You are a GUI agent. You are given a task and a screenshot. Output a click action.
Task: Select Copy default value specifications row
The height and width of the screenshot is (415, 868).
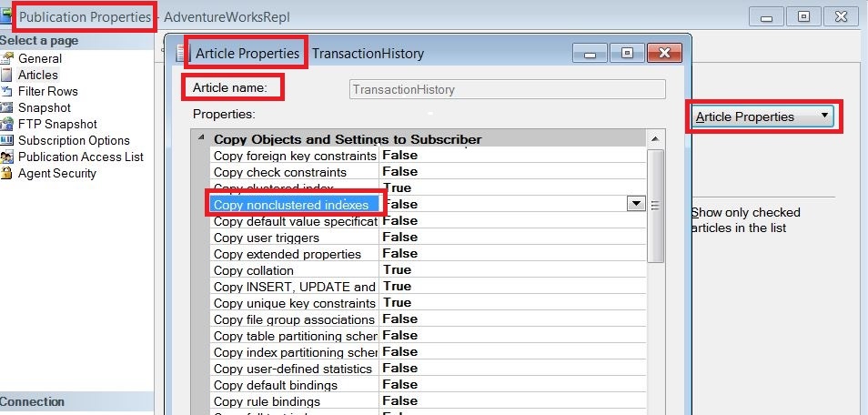click(428, 220)
